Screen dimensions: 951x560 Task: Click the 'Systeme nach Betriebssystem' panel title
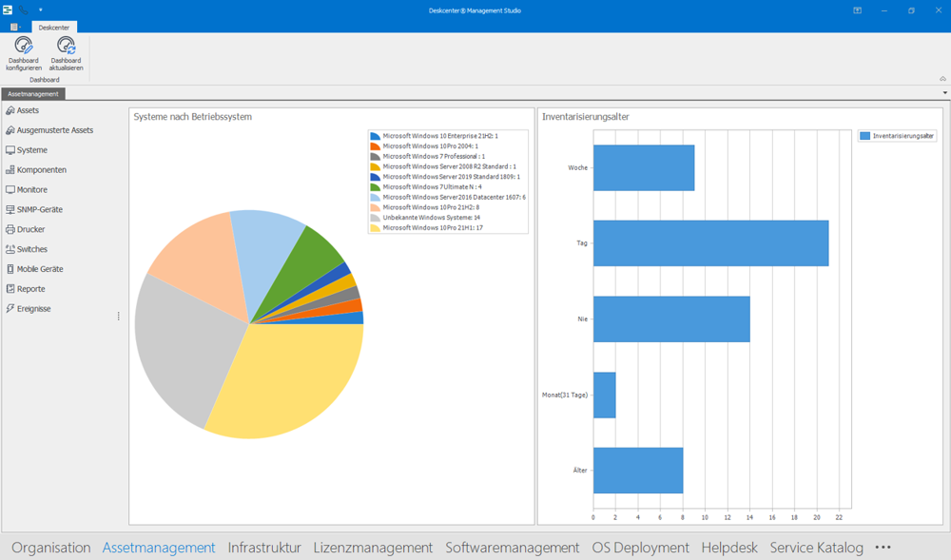[193, 117]
